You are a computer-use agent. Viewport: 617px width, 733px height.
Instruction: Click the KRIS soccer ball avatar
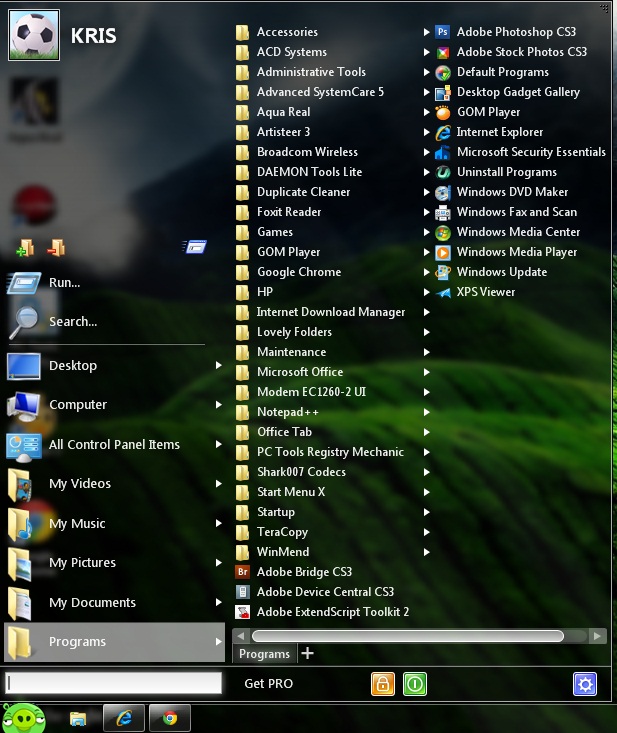(x=34, y=35)
